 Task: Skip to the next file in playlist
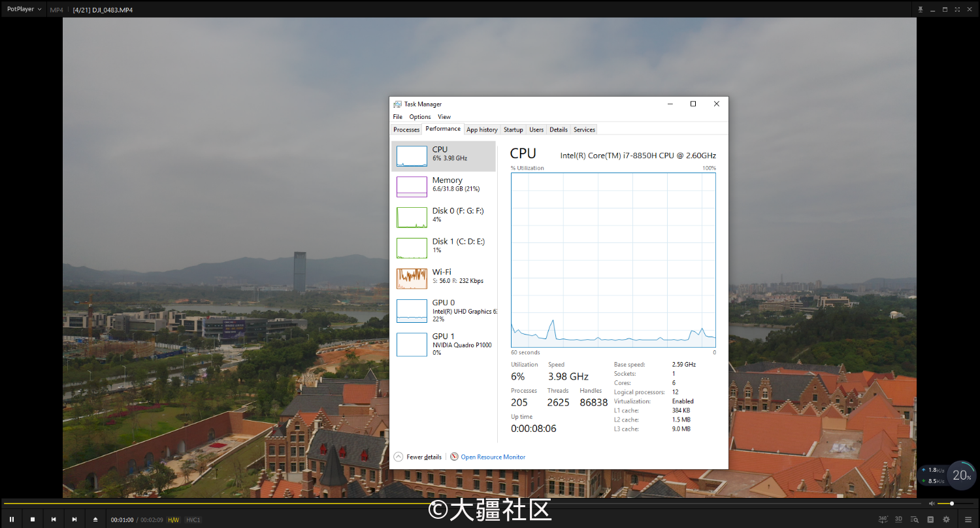click(x=74, y=520)
